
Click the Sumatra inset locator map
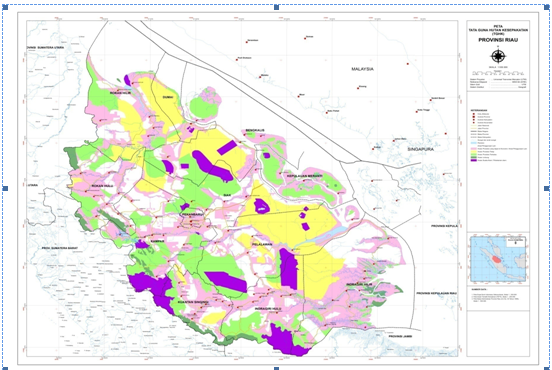498,258
